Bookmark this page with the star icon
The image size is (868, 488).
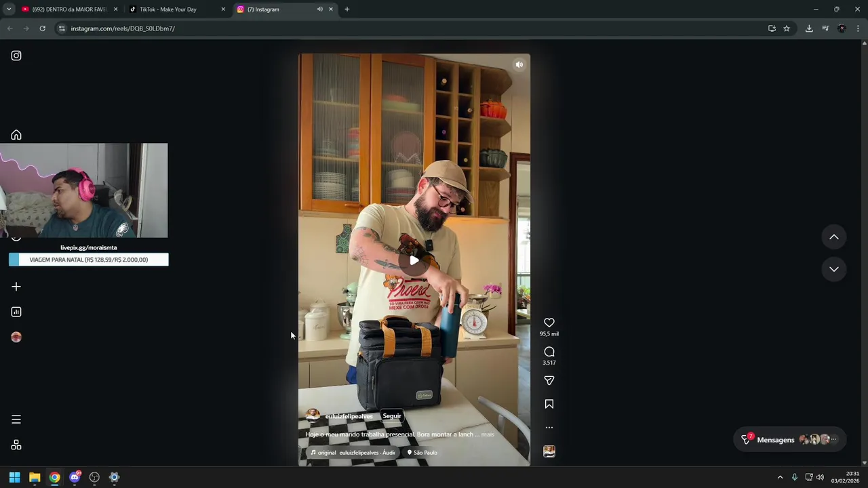[x=787, y=28]
